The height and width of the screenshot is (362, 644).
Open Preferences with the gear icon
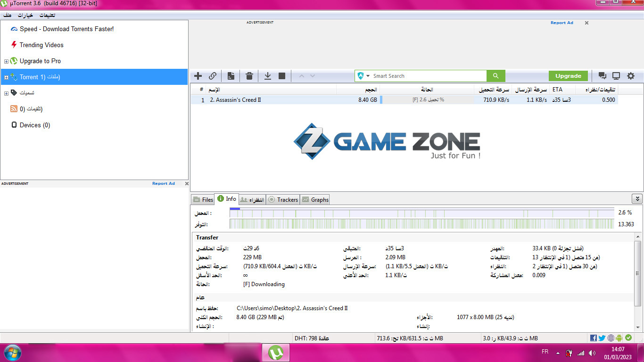click(x=631, y=76)
